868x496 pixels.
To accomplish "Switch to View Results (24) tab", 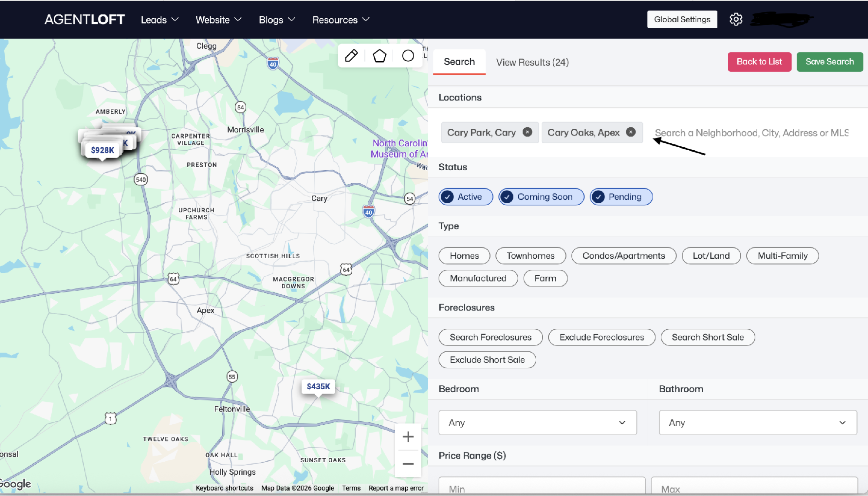I will pos(532,62).
